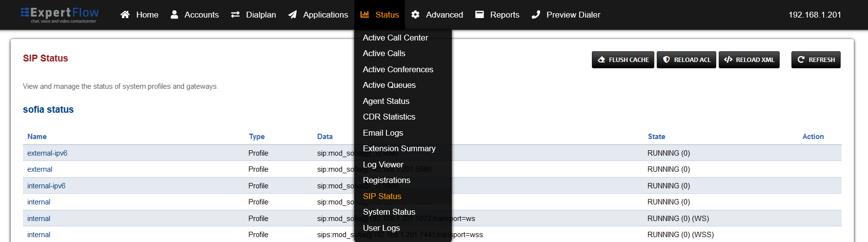The height and width of the screenshot is (242, 868).
Task: Click the Home house icon
Action: pos(125,15)
